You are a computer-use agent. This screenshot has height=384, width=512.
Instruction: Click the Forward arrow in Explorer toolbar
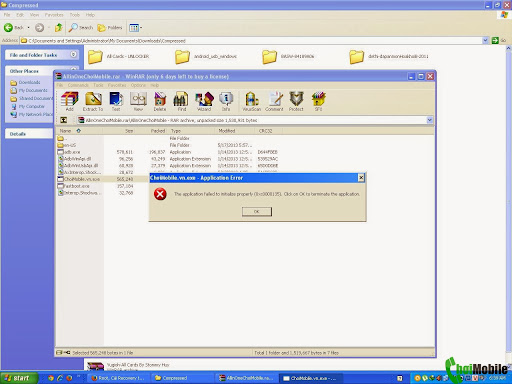pos(39,28)
